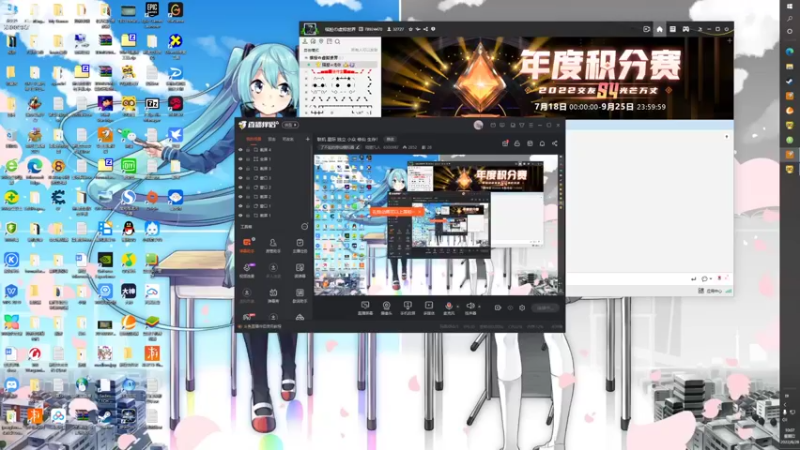Toggle the lock icon for source 截屏4
800x450 pixels.
(248, 150)
